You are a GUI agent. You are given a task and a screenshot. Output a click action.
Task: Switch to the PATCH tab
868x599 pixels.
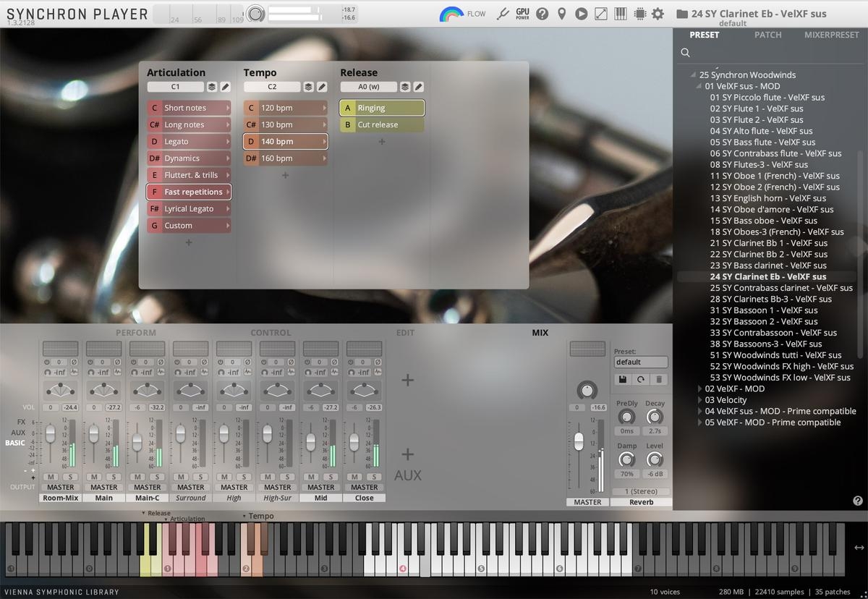(767, 35)
